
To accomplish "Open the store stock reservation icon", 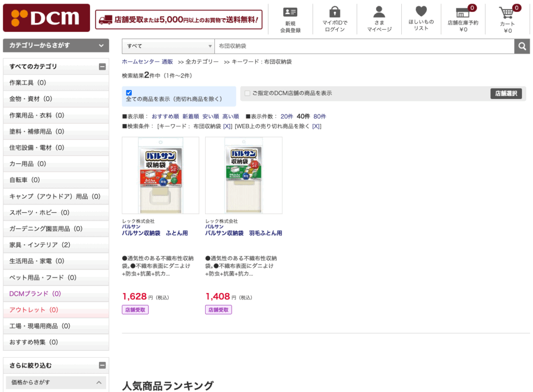I will pyautogui.click(x=462, y=12).
